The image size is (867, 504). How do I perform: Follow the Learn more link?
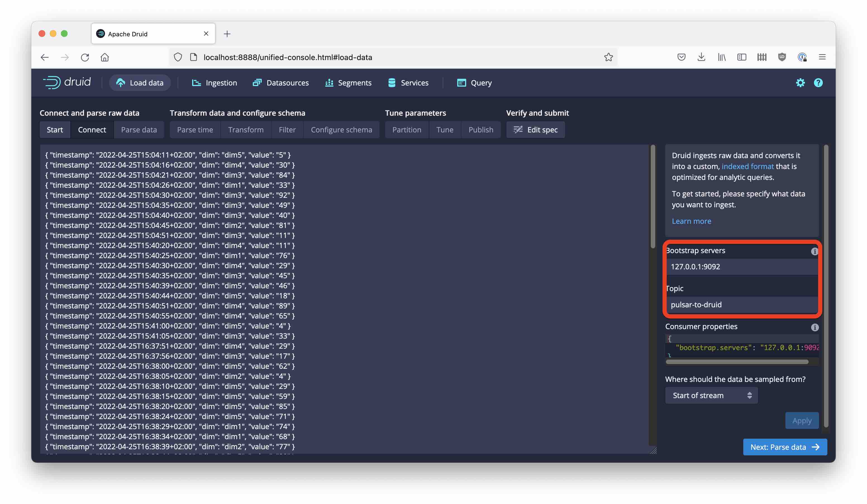tap(691, 221)
